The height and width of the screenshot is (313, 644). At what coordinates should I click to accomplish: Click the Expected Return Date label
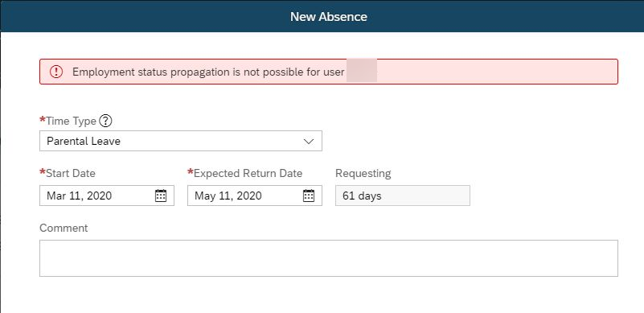[248, 174]
